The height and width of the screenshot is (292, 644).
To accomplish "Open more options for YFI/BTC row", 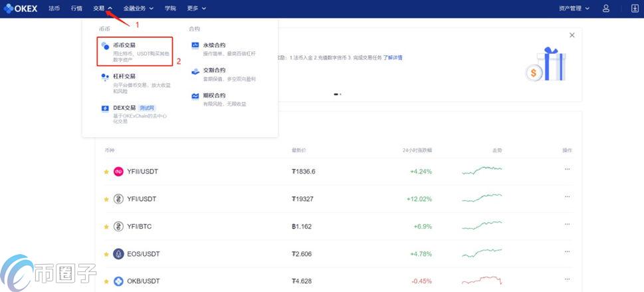I will point(567,224).
